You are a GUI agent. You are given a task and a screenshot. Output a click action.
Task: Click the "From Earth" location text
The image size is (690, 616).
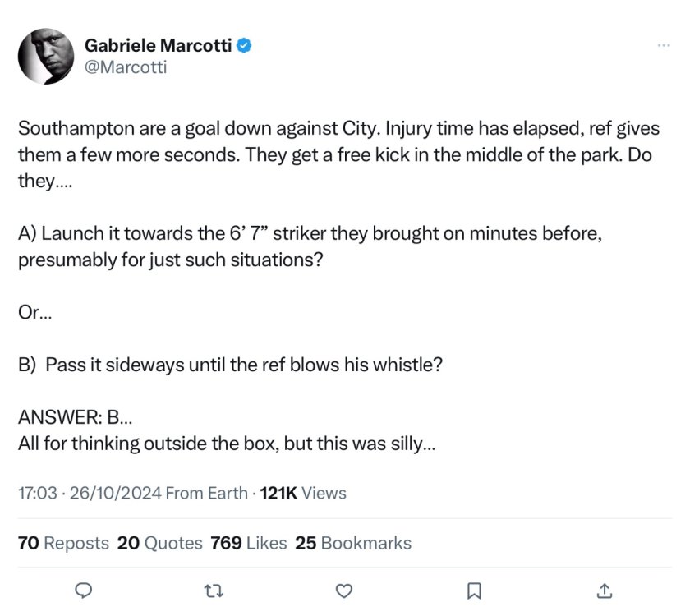coord(206,493)
